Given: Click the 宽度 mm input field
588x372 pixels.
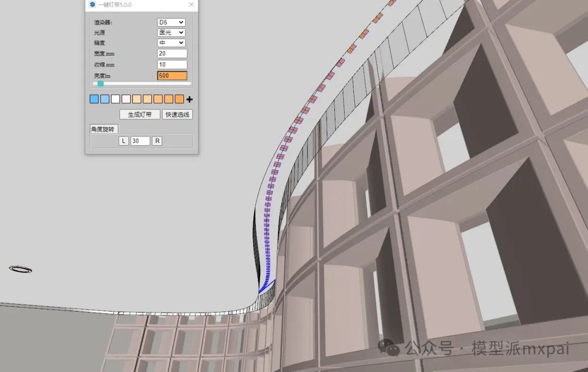Looking at the screenshot, I should 172,54.
